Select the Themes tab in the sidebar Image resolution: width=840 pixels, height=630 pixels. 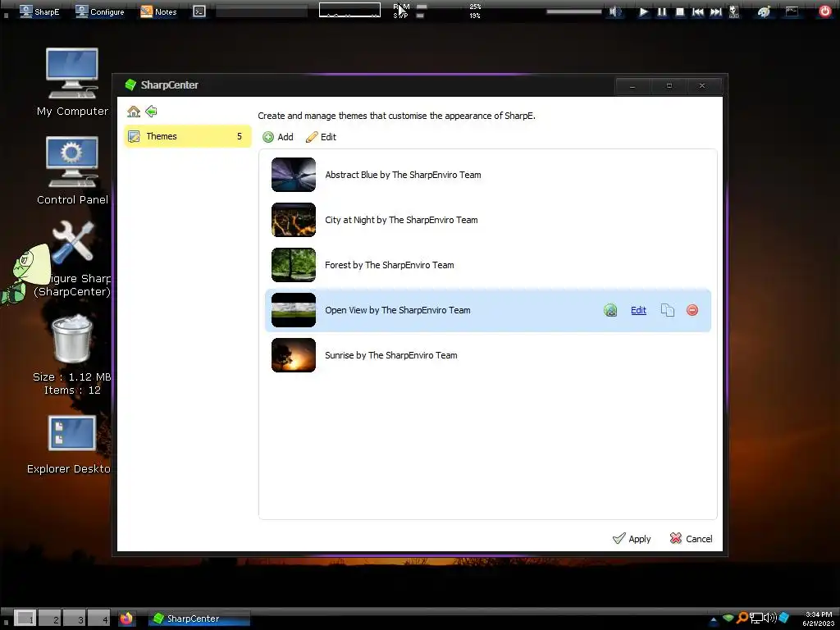click(188, 136)
